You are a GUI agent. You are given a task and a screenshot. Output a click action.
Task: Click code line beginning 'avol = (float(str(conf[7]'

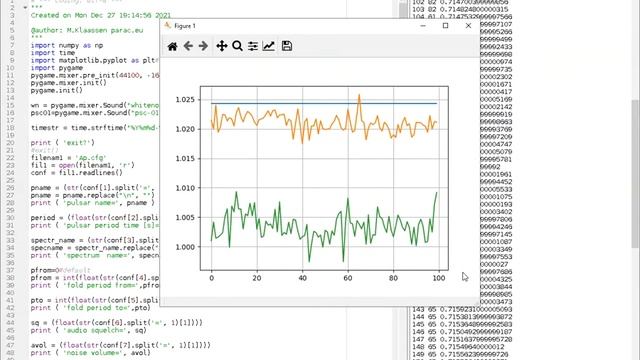coord(120,345)
